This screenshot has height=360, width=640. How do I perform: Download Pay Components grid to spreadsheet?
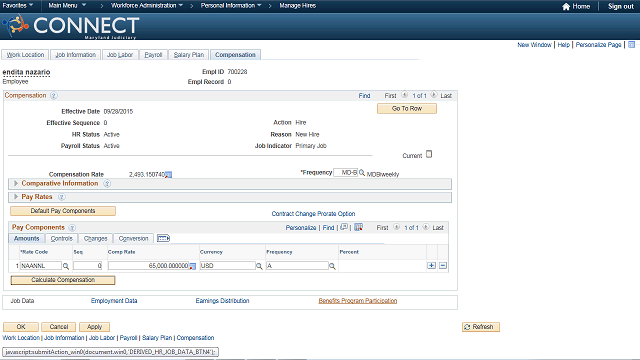point(358,227)
